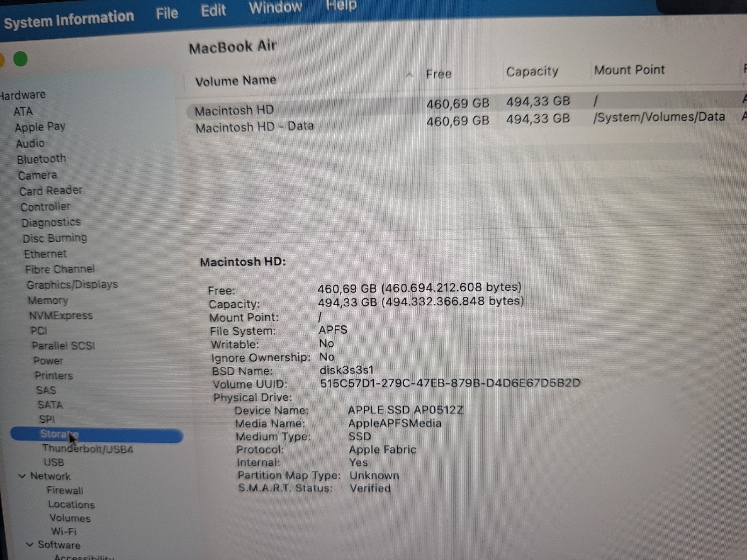Select Printers in the sidebar
This screenshot has height=560, width=747.
tap(54, 376)
